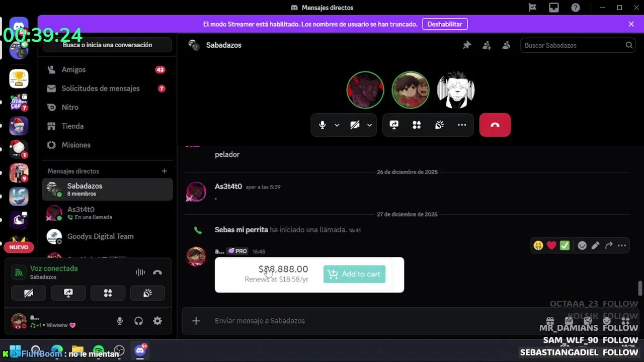
Task: Show the member list
Action: [506, 45]
